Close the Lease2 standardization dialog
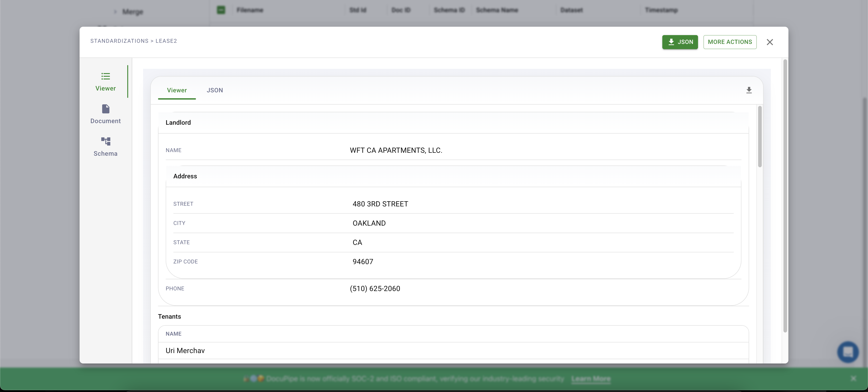The image size is (868, 392). pos(770,42)
